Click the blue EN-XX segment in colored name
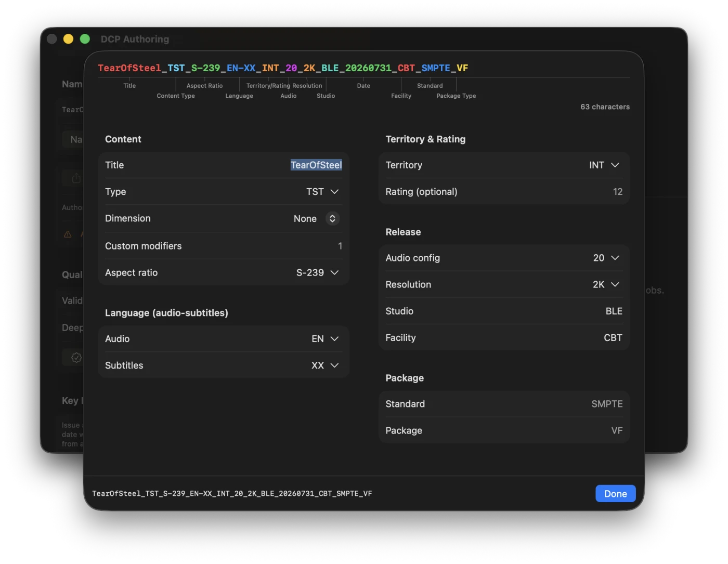The width and height of the screenshot is (728, 564). pos(241,68)
